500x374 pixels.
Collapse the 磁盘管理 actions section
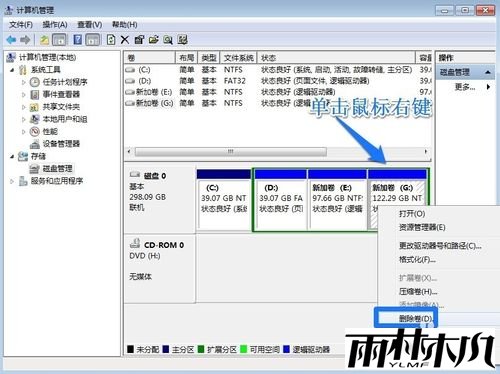point(488,72)
